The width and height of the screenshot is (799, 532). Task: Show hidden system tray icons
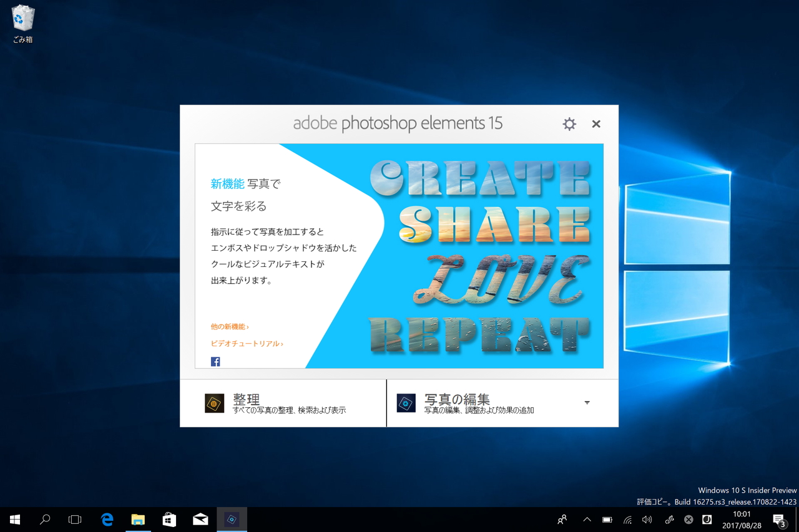click(x=587, y=520)
